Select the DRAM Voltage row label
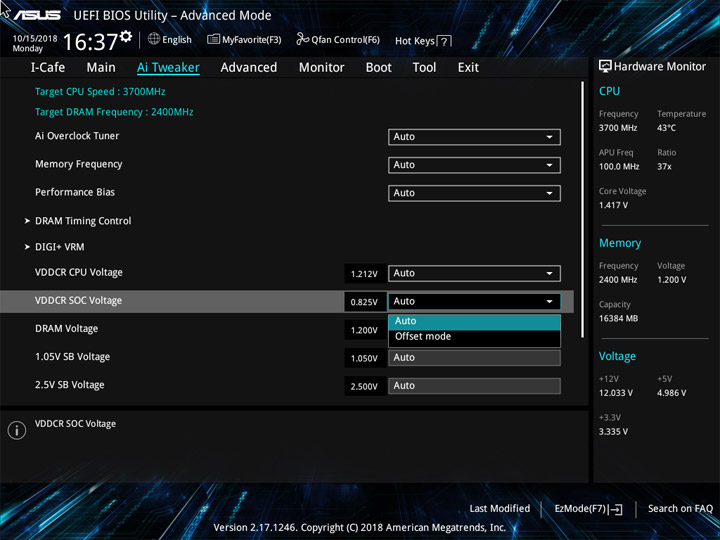The image size is (720, 540). (x=67, y=329)
